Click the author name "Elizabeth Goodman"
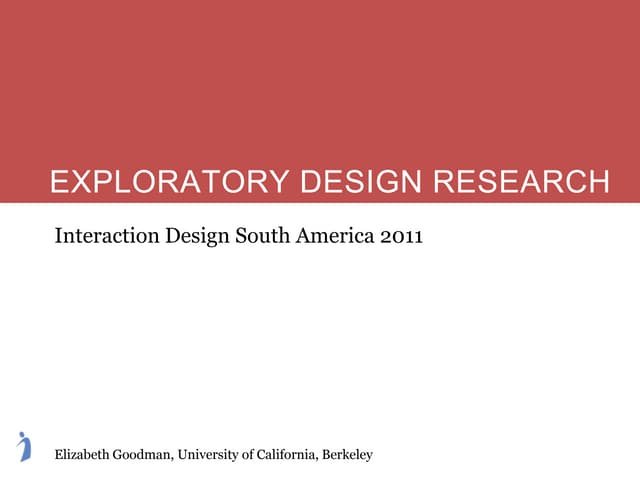The height and width of the screenshot is (480, 640). 114,455
